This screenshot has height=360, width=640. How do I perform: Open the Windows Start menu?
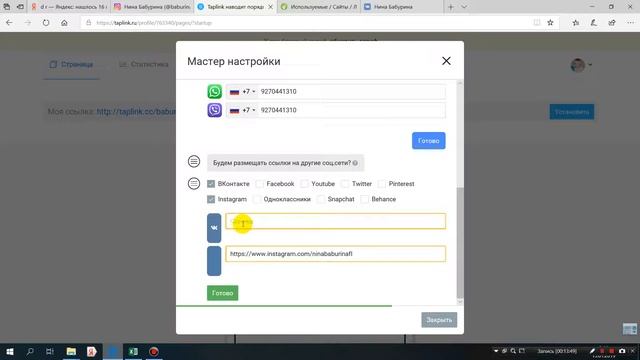click(10, 351)
